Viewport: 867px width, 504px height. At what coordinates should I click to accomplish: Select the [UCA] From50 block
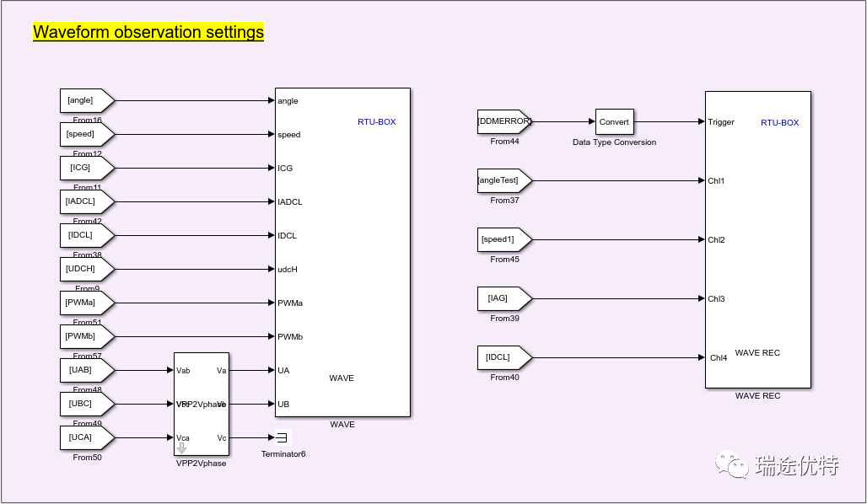click(84, 437)
